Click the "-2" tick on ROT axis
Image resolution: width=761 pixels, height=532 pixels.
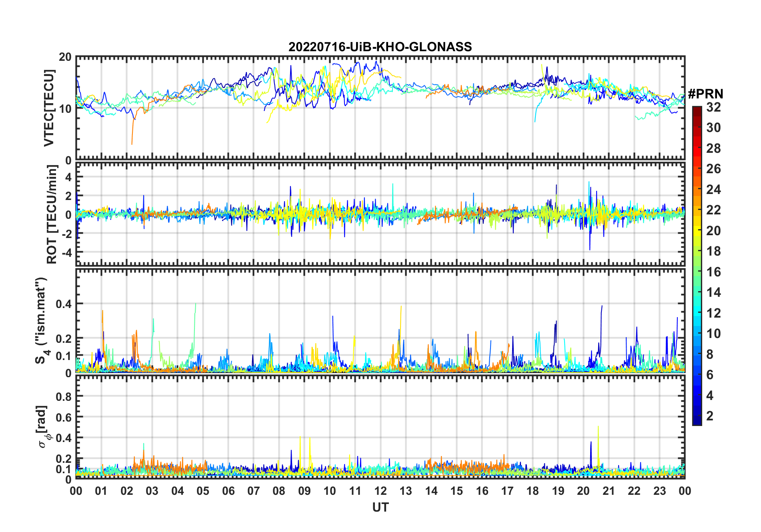point(66,234)
